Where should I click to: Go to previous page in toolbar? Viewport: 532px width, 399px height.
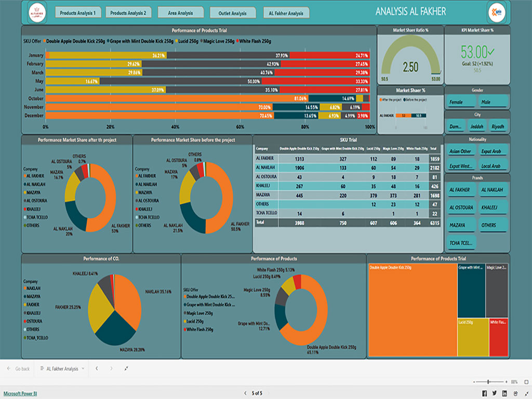97,368
